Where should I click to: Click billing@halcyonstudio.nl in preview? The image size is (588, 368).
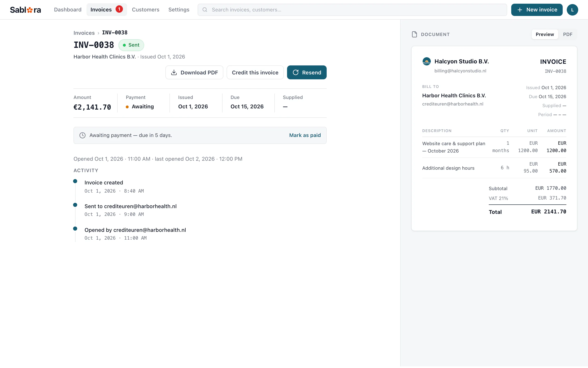point(460,71)
